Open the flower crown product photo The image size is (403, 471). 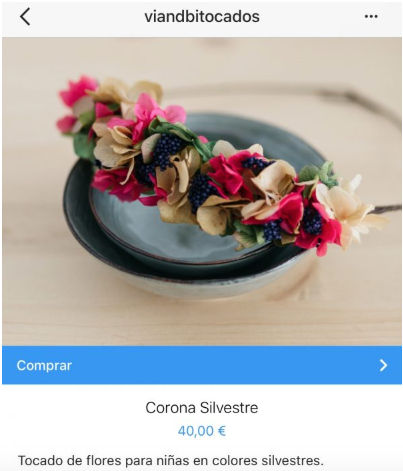(202, 191)
